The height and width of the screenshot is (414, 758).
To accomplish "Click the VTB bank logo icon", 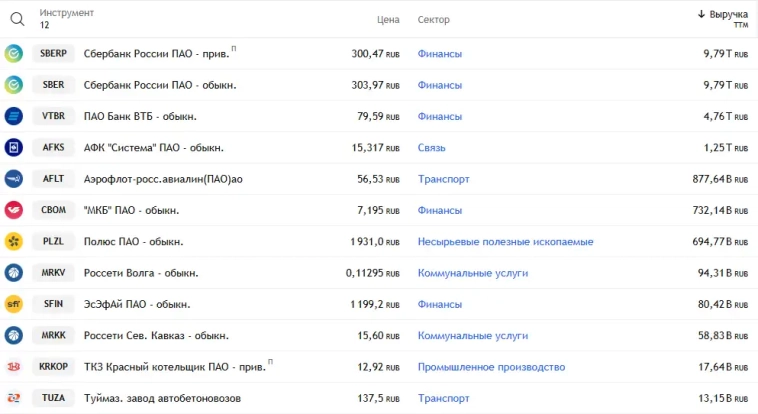I will (14, 116).
